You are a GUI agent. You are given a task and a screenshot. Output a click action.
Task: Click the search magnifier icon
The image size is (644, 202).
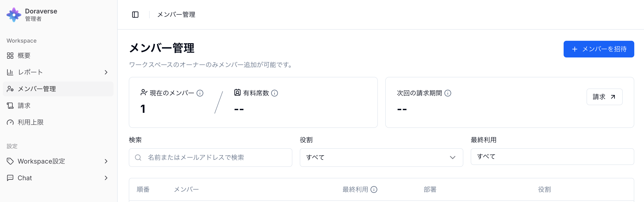pos(138,157)
